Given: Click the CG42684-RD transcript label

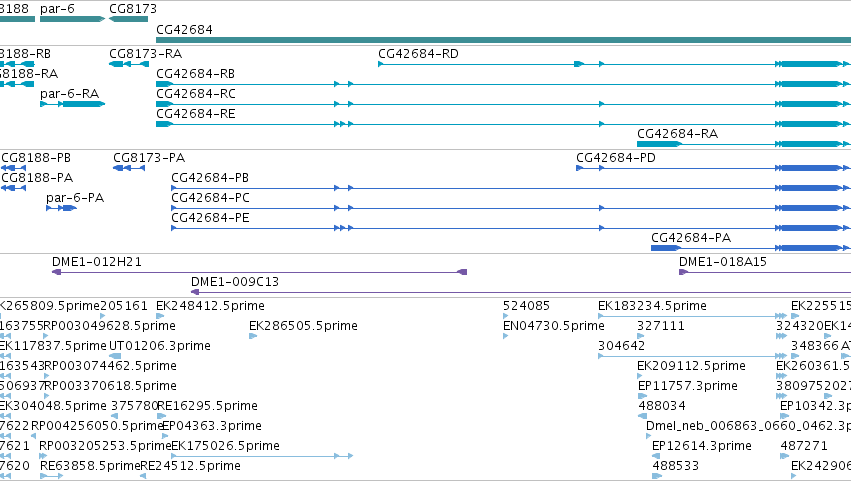Looking at the screenshot, I should click(418, 54).
